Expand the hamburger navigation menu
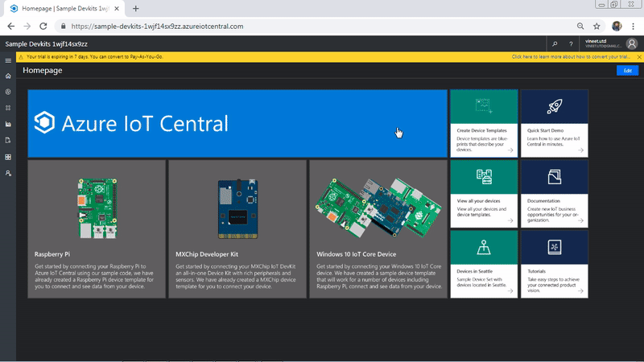 [8, 60]
